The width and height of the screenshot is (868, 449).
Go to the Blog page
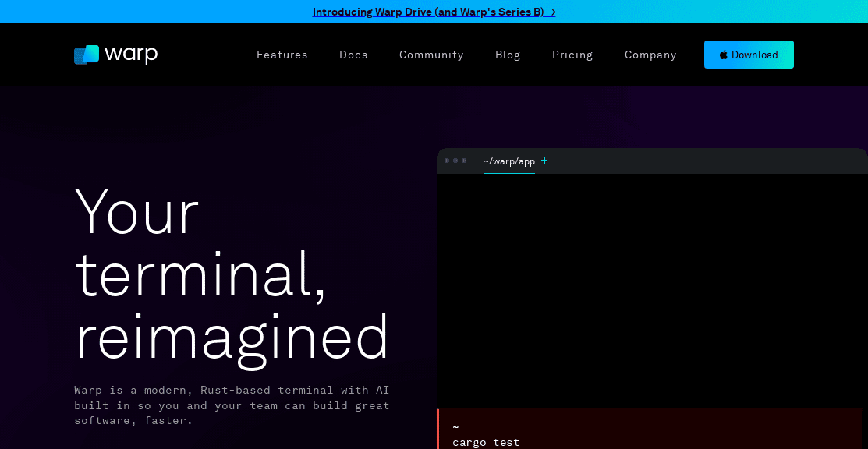click(x=508, y=55)
